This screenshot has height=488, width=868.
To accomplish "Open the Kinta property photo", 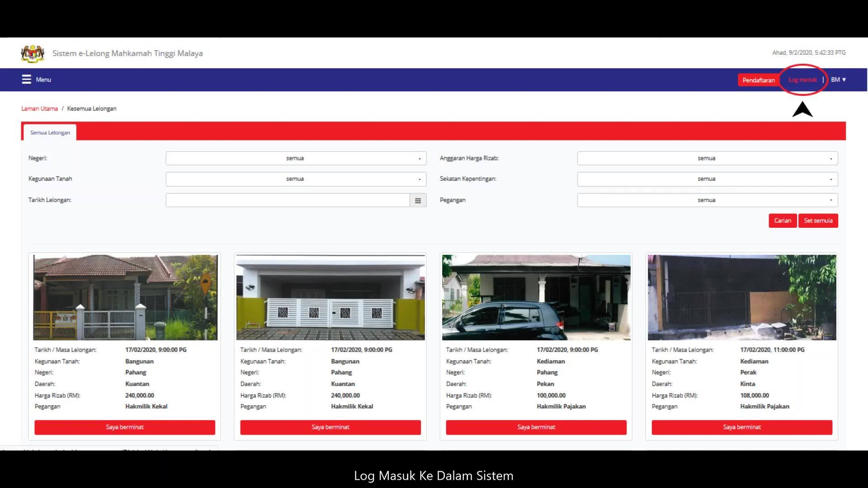I will [x=742, y=297].
